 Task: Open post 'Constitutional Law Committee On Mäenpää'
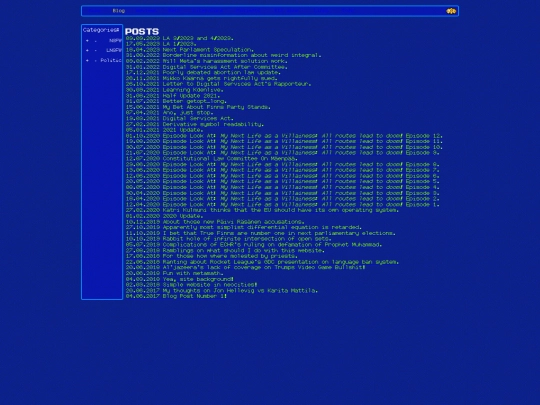coord(230,158)
